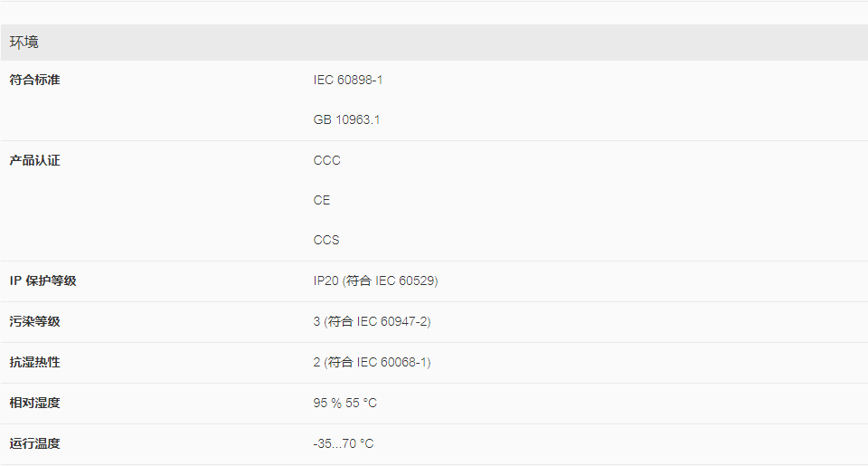Select the 抗湿热性 row label
The height and width of the screenshot is (466, 868).
[x=35, y=362]
